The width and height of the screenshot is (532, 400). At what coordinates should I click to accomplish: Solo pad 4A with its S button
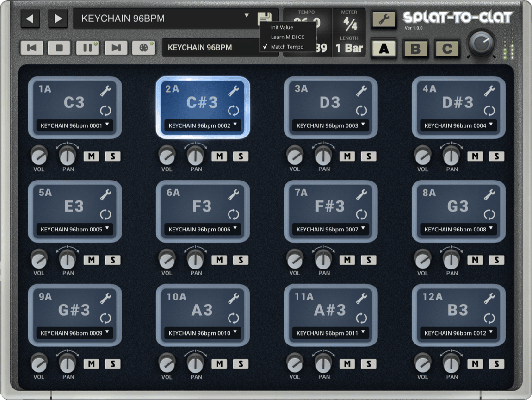496,156
